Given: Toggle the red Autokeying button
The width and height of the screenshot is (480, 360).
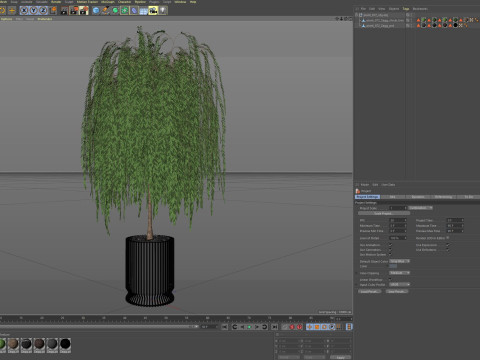Looking at the screenshot, I should [x=300, y=327].
